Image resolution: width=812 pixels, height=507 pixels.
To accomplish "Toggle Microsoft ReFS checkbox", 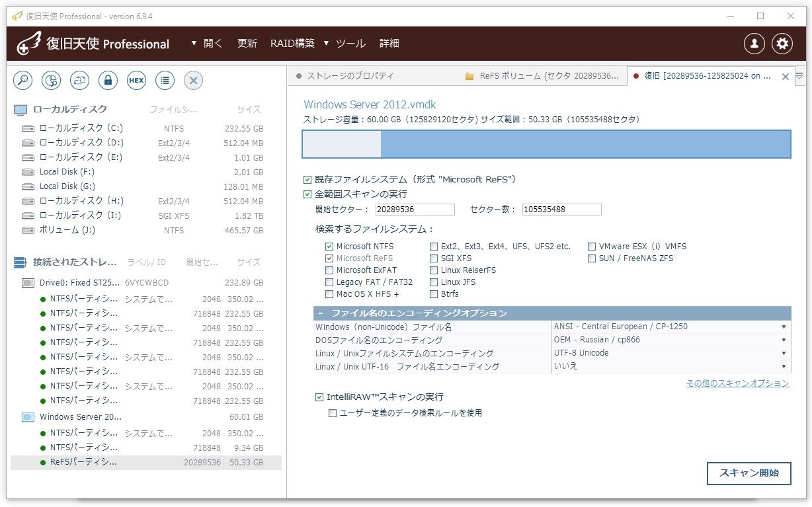I will pos(329,258).
